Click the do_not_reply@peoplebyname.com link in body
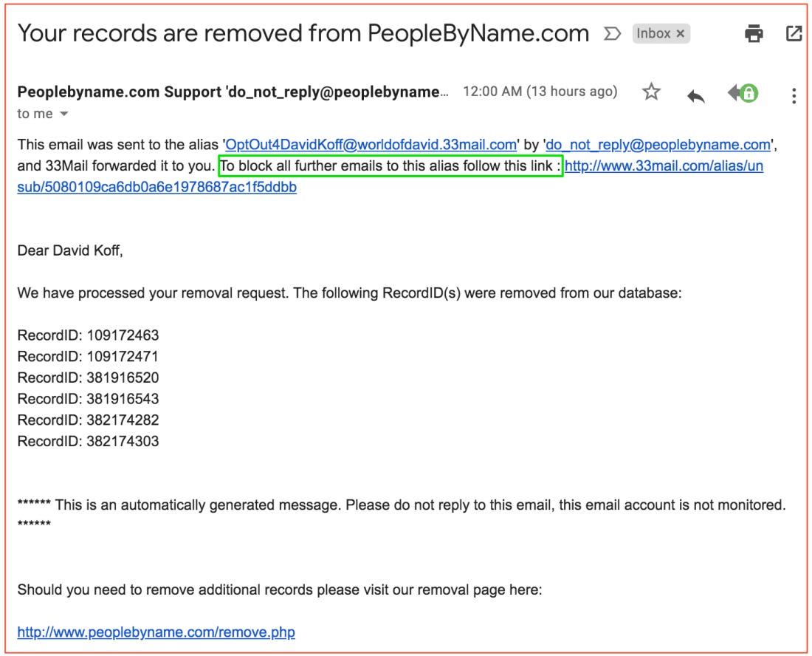The image size is (812, 656). point(658,145)
